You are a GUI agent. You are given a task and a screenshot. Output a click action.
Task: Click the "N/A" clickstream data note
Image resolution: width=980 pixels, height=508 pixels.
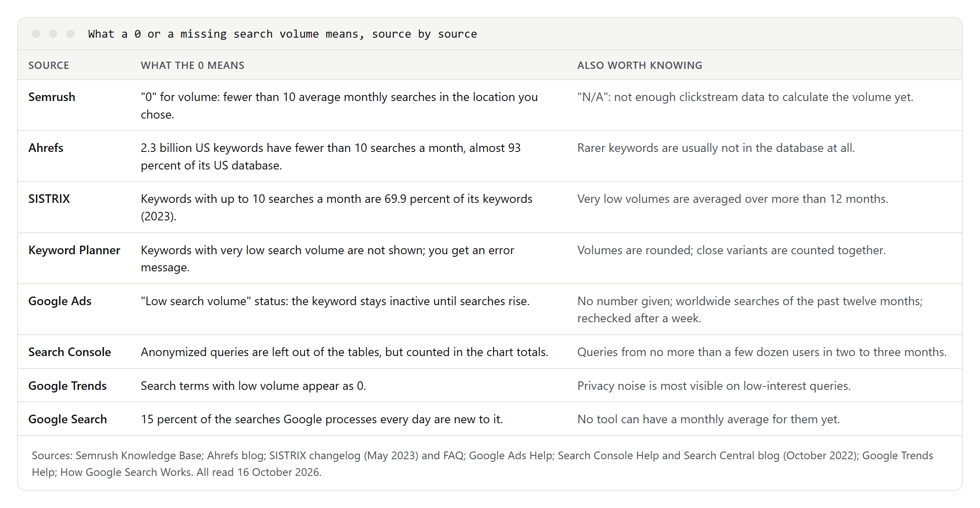pyautogui.click(x=745, y=97)
